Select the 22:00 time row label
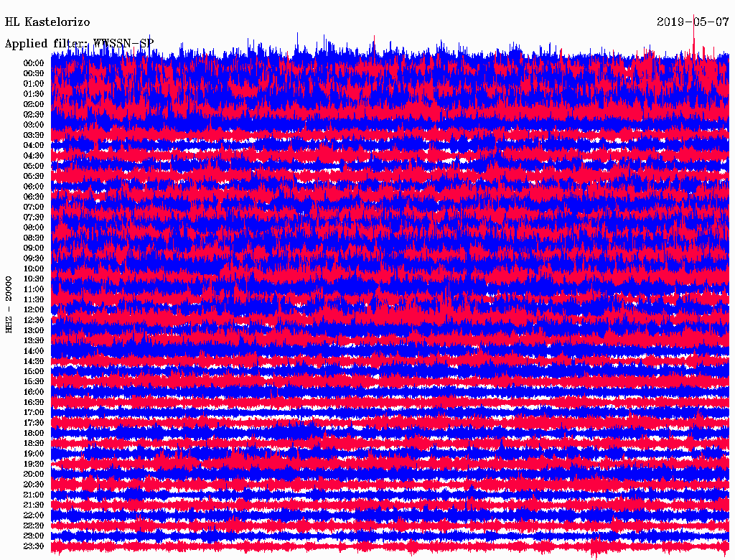Viewport: 735px width, 560px height. point(34,515)
